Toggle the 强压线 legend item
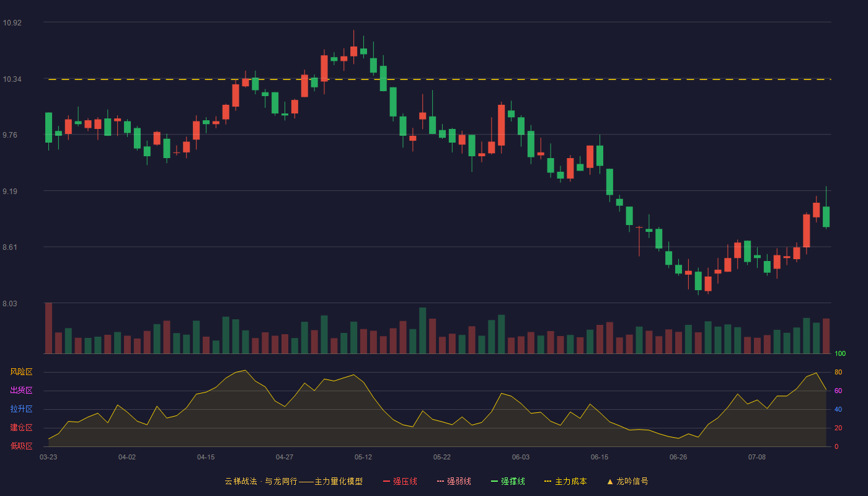 click(x=400, y=481)
